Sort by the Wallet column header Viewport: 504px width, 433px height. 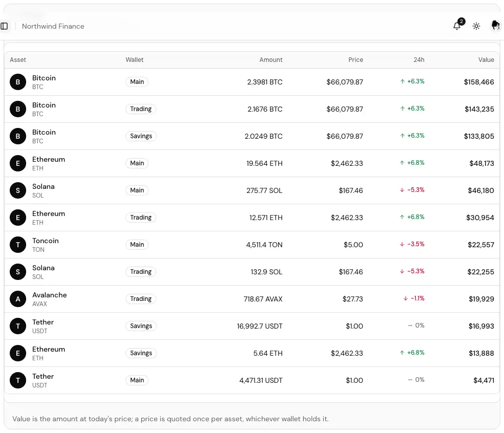134,60
